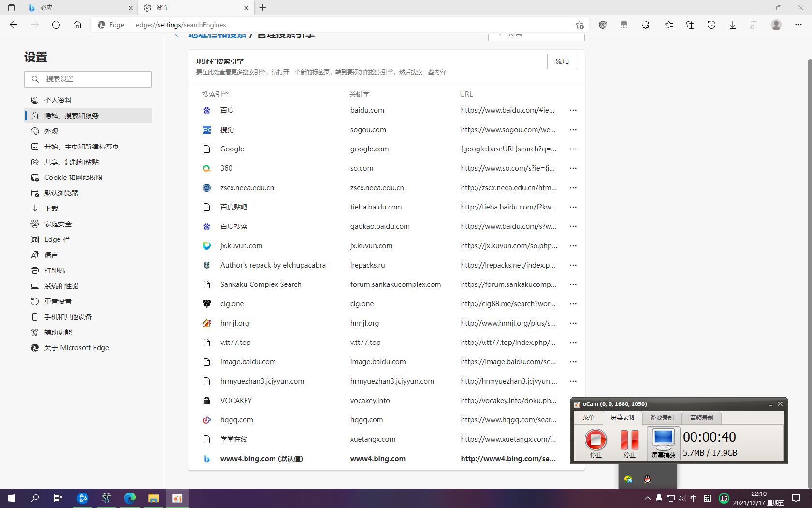Open more options for jx.kuvun.com row
The width and height of the screenshot is (812, 508).
(x=573, y=246)
